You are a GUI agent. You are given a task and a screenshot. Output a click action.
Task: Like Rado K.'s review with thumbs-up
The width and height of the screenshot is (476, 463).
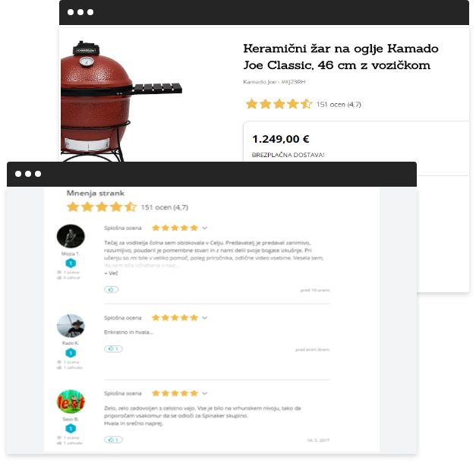coord(113,348)
